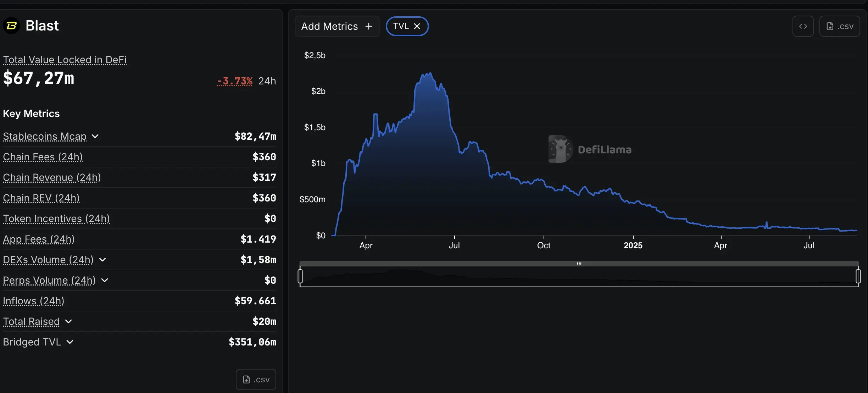Screen dimensions: 868x393
Task: Click the range slider's top drag bar
Action: (x=579, y=264)
